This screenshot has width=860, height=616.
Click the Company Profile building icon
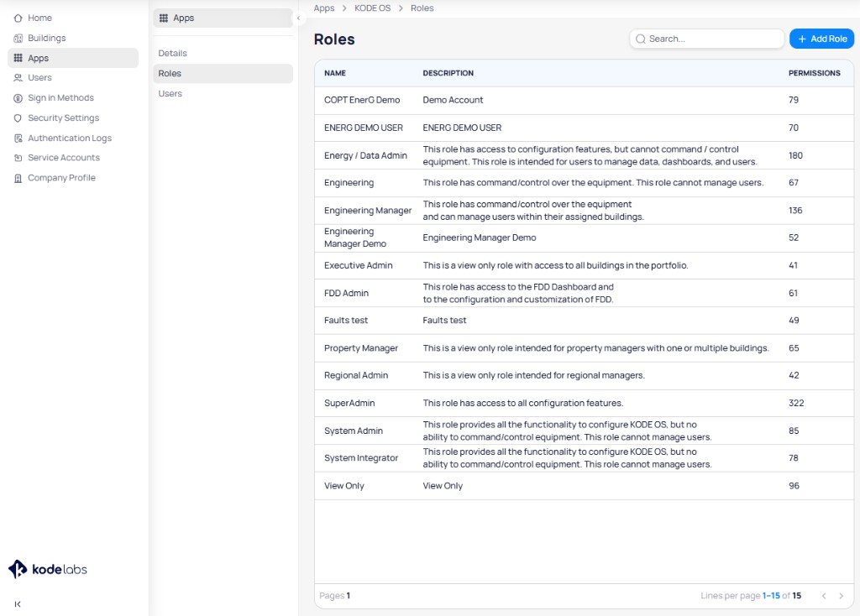point(18,178)
